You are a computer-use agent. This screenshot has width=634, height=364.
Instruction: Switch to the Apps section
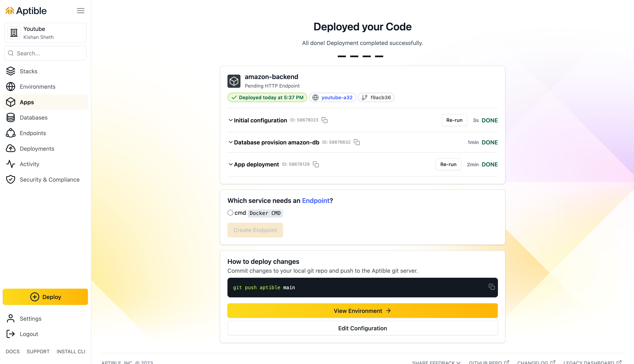27,102
